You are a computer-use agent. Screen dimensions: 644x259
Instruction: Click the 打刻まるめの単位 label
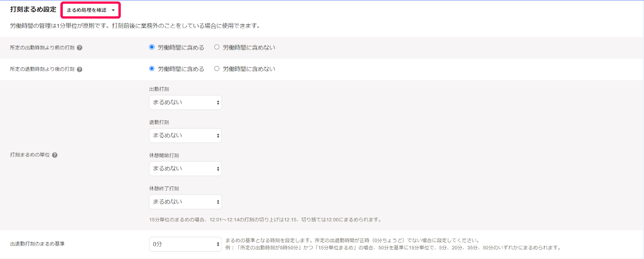coord(30,155)
